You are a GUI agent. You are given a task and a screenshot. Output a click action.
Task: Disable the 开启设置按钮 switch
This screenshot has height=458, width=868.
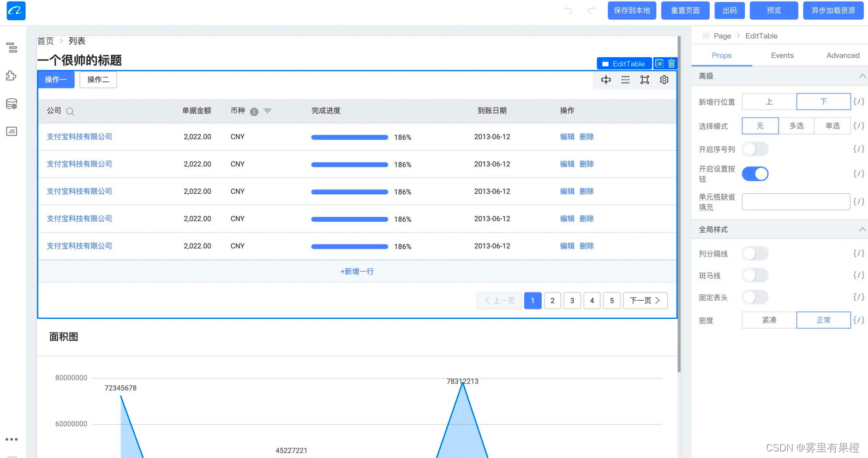[755, 174]
